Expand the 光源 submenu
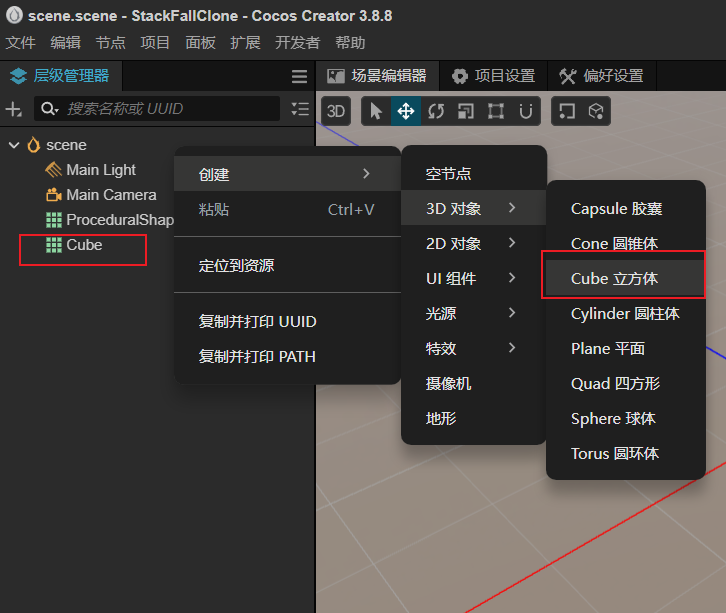726x613 pixels. 473,313
